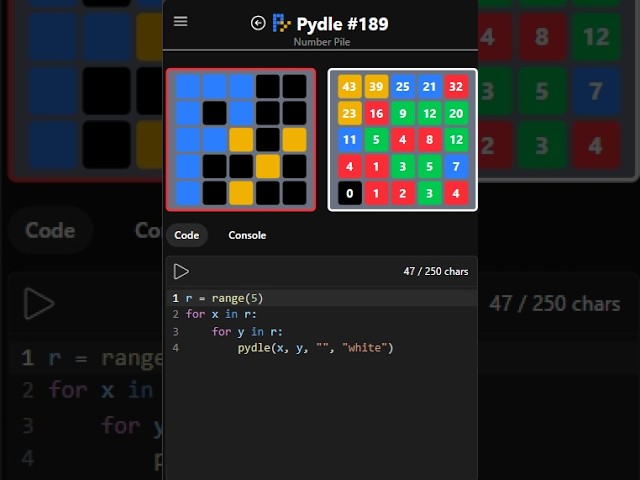Click the Pydle logo icon
Image resolution: width=640 pixels, height=480 pixels.
pyautogui.click(x=281, y=23)
